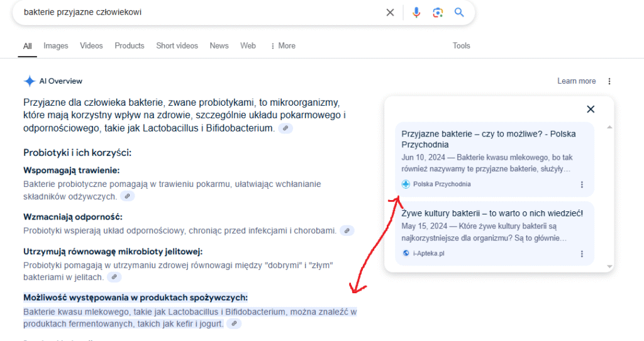This screenshot has height=341, width=644.
Task: Open Przyjazne bakterie Polska Przychodnia article
Action: (488, 139)
